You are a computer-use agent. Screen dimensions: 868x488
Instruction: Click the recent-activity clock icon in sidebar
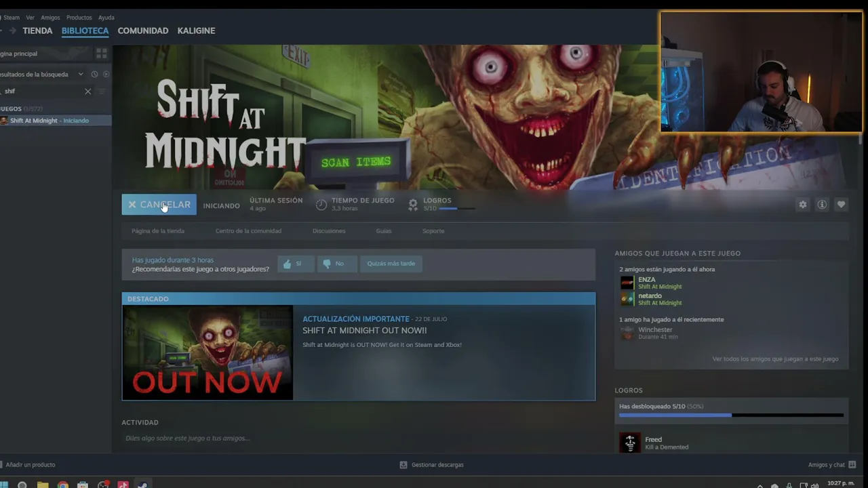[94, 74]
